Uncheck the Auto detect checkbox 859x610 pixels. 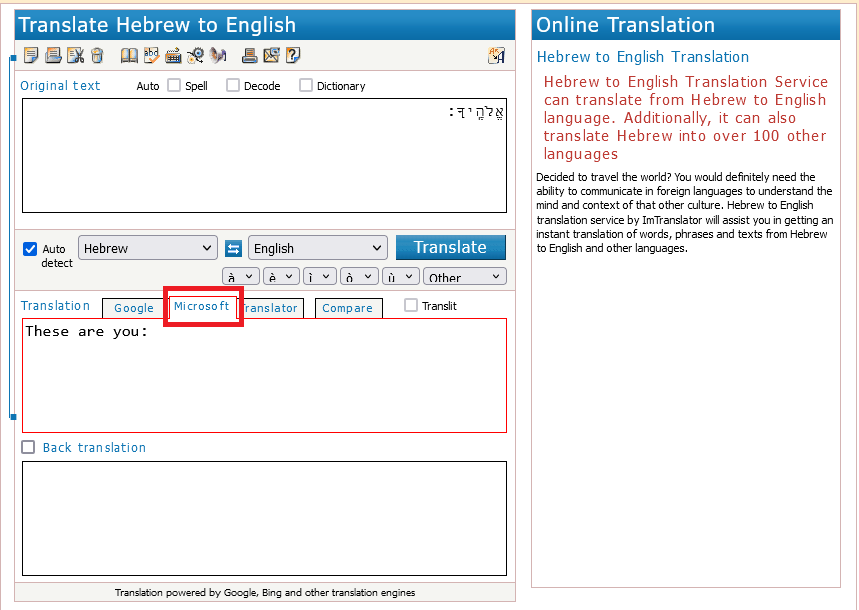[30, 249]
